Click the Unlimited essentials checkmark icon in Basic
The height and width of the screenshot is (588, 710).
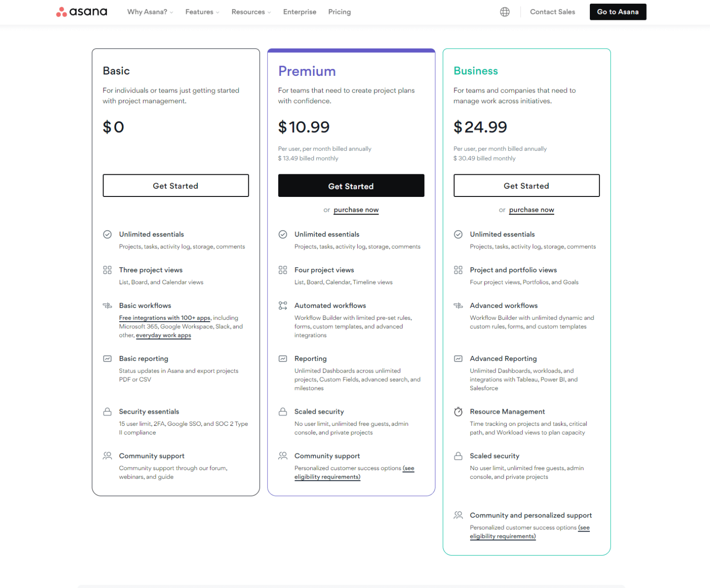(107, 234)
